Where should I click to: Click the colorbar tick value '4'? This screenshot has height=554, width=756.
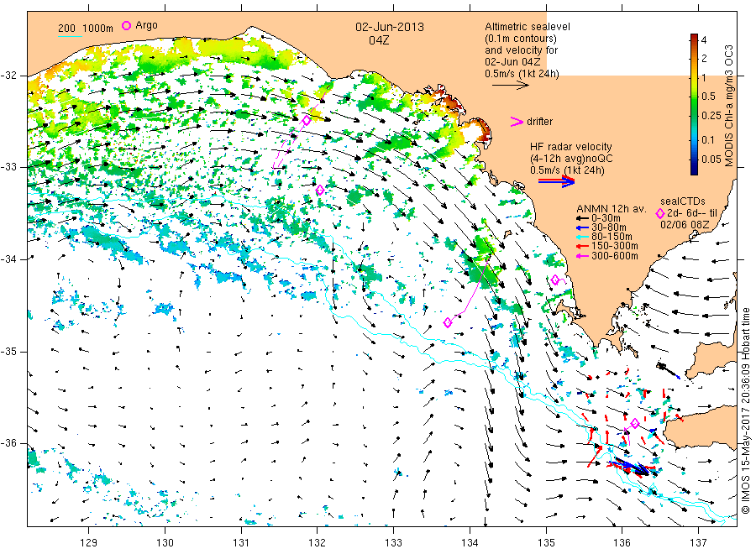(x=704, y=40)
